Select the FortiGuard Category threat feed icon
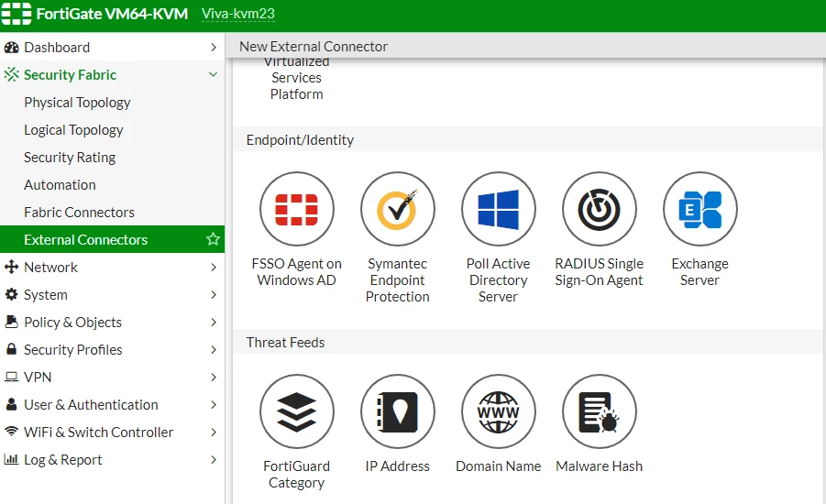826x504 pixels. tap(297, 411)
